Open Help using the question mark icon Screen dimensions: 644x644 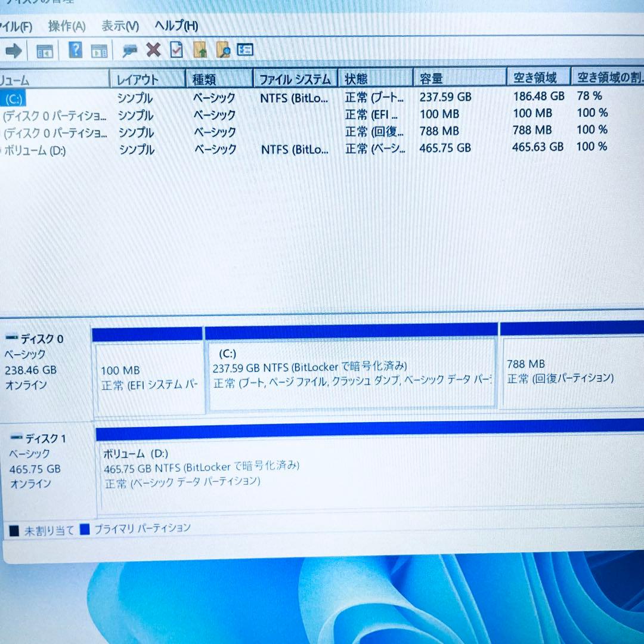[x=75, y=51]
